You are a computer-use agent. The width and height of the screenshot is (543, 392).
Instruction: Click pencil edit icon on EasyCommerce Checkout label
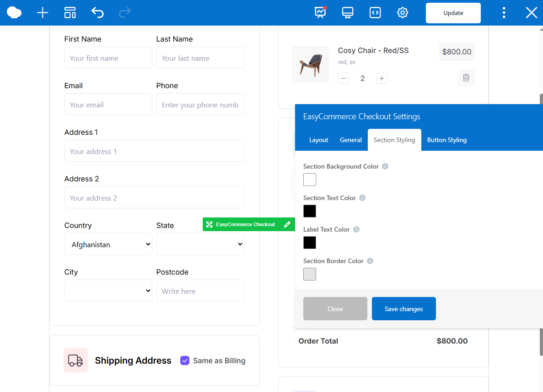click(x=287, y=224)
